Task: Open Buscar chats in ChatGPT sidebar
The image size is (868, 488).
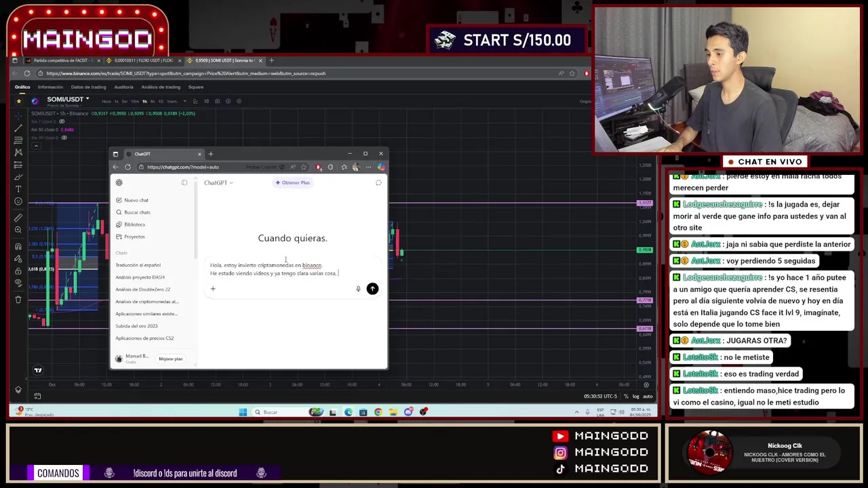Action: point(133,212)
